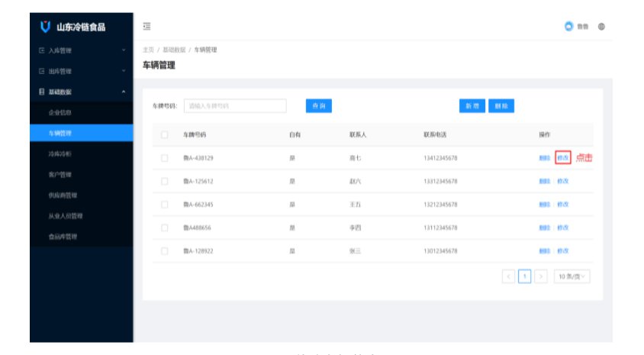Go to the next page arrow
The width and height of the screenshot is (644, 355).
[x=540, y=276]
